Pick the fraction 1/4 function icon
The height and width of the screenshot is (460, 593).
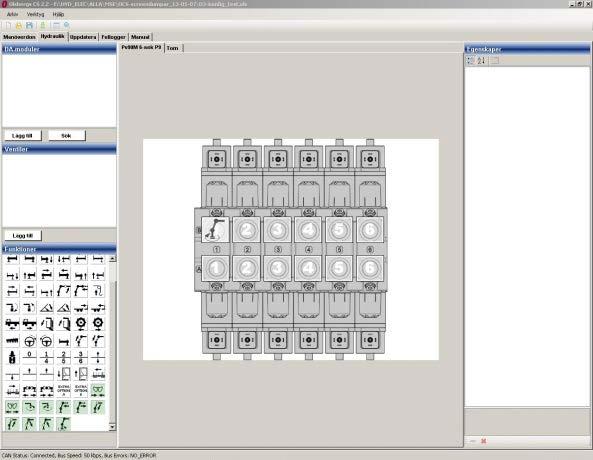point(47,357)
